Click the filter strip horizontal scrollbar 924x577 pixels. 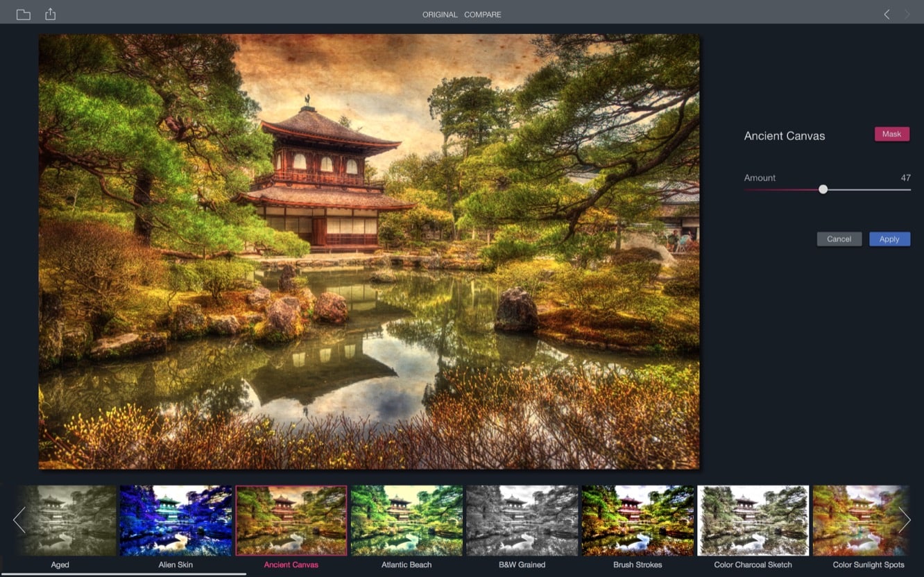[123, 574]
